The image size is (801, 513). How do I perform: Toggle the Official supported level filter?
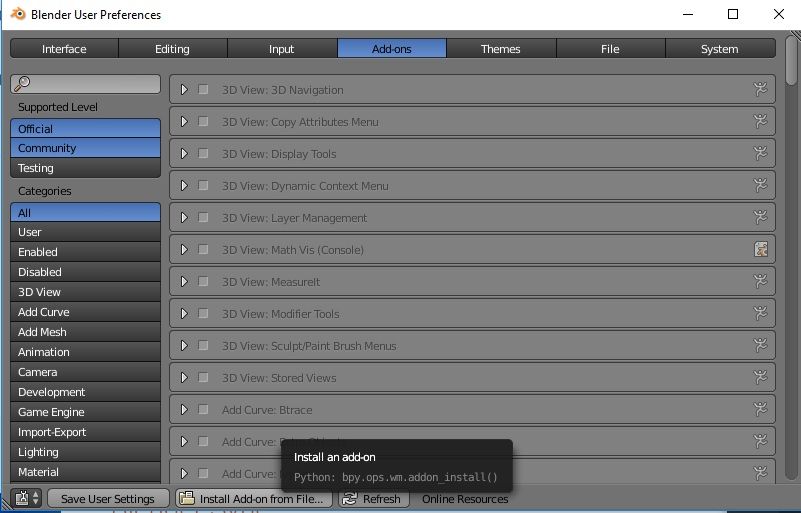click(x=85, y=128)
